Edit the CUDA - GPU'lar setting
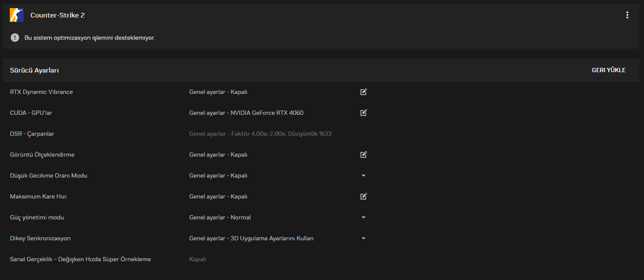This screenshot has height=280, width=644. (364, 113)
